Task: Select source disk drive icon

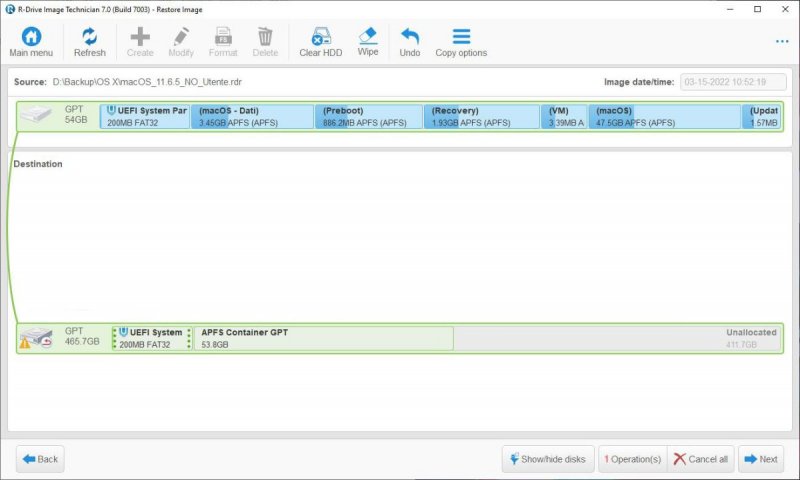Action: 36,114
